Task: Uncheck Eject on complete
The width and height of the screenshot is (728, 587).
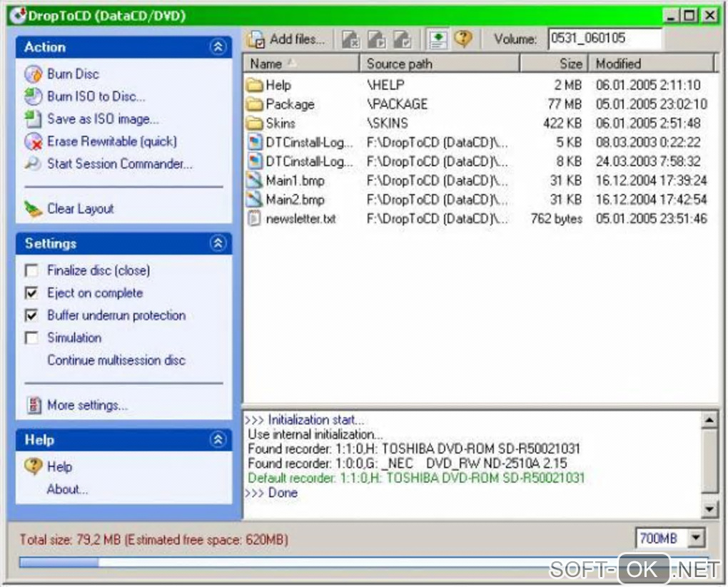Action: point(31,293)
